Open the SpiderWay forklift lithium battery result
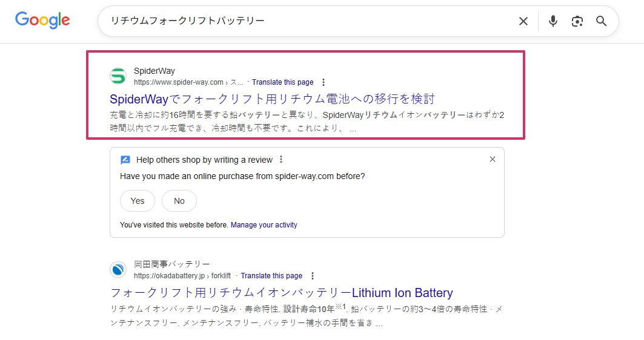 tap(272, 99)
